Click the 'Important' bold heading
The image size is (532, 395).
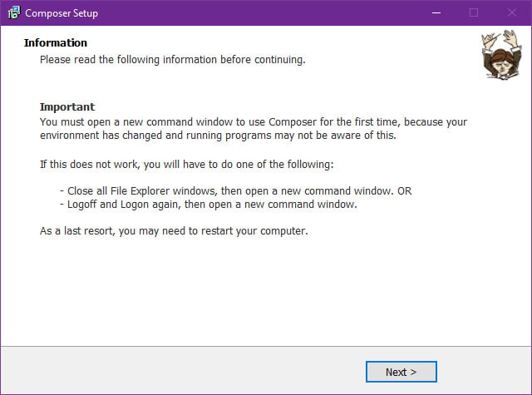point(67,107)
